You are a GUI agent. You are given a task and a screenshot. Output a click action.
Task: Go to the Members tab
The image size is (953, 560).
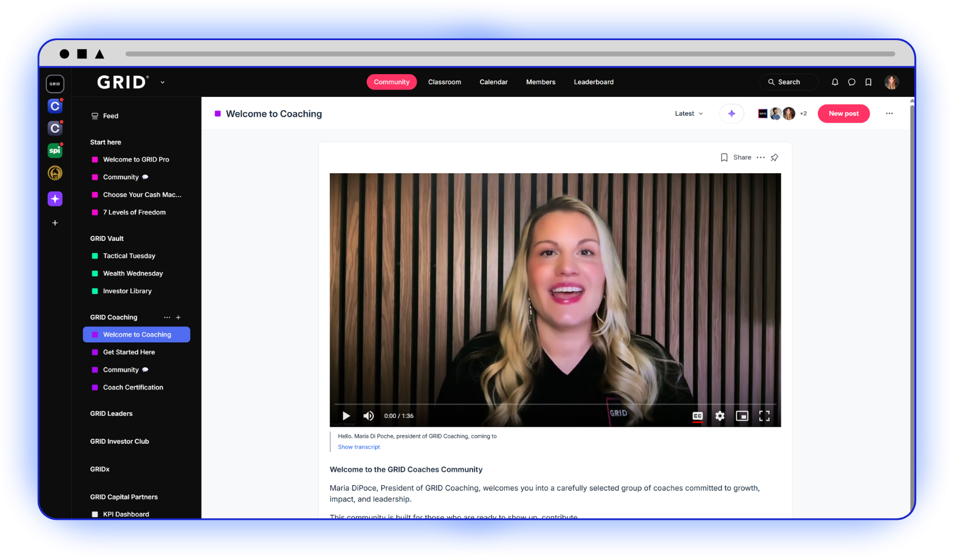coord(541,82)
